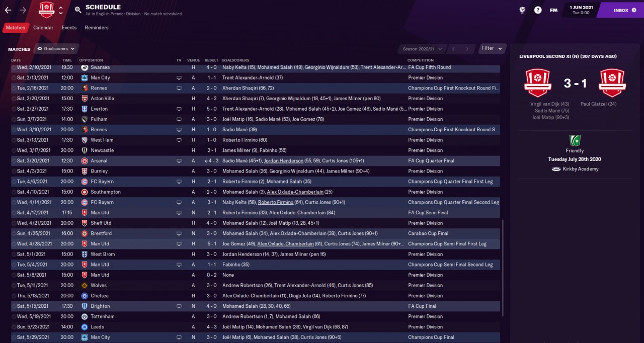Click the Carabao Cup Final competition text
The width and height of the screenshot is (644, 343).
(428, 233)
